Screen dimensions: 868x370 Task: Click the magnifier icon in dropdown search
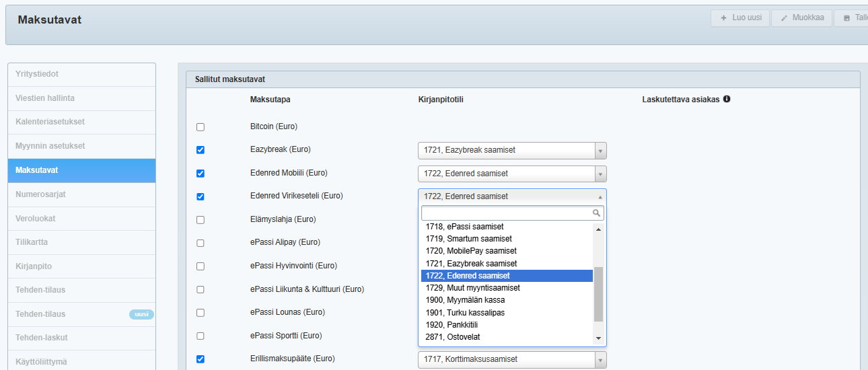tap(596, 213)
